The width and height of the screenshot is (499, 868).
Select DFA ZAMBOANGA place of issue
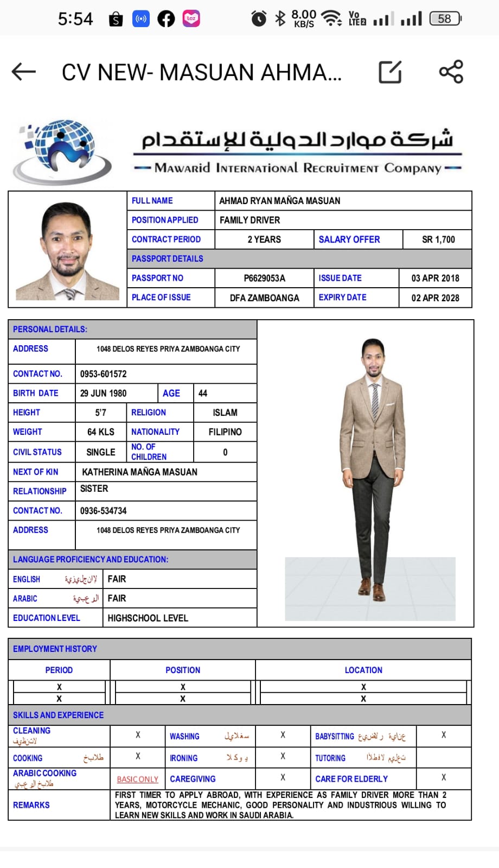pos(264,298)
